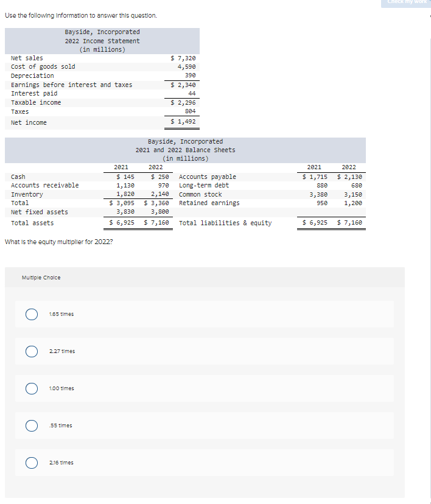The width and height of the screenshot is (431, 504).
Task: Select the Depreciation row label
Action: pos(32,75)
